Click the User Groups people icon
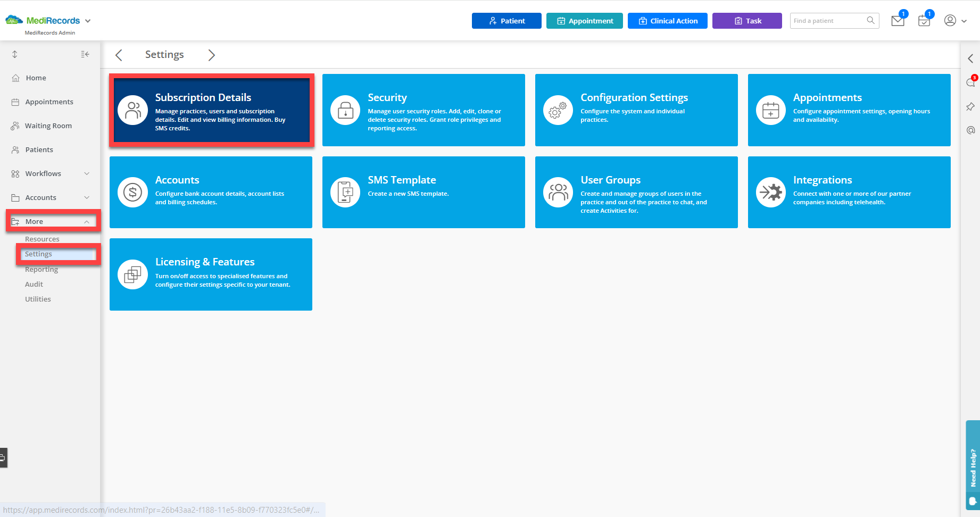This screenshot has height=517, width=980. tap(558, 192)
